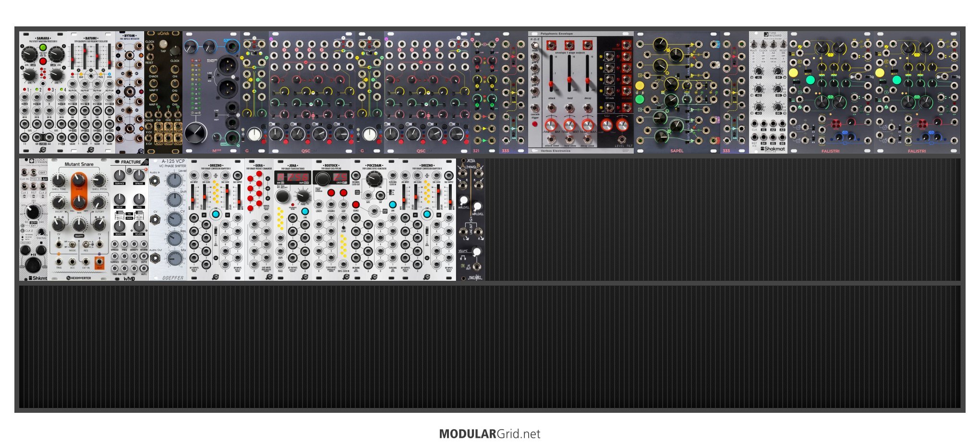
Task: Click the attack slider on Polyphonic Envelope
Action: click(552, 73)
